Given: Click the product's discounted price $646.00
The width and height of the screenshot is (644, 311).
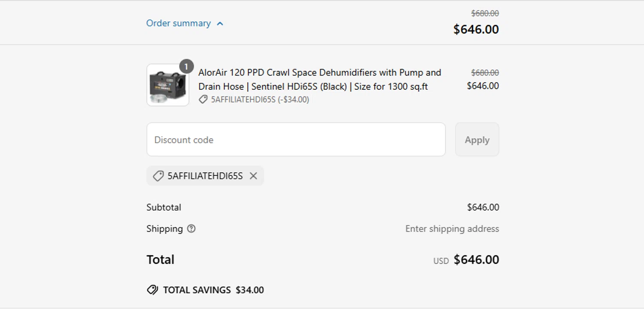Looking at the screenshot, I should click(x=483, y=86).
